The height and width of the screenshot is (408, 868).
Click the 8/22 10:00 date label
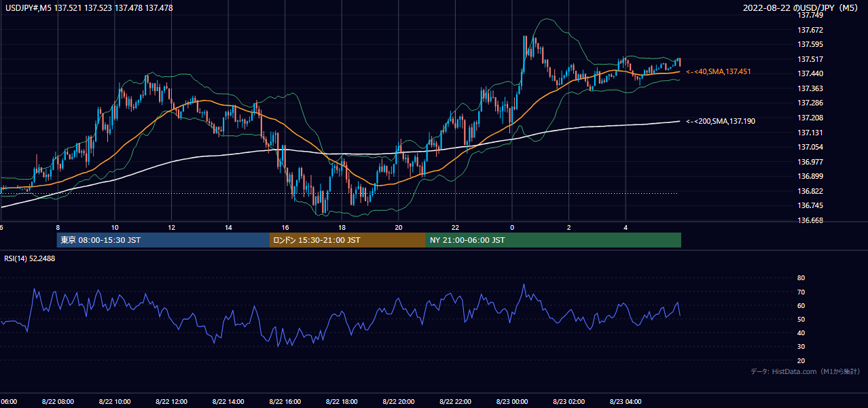click(x=114, y=401)
